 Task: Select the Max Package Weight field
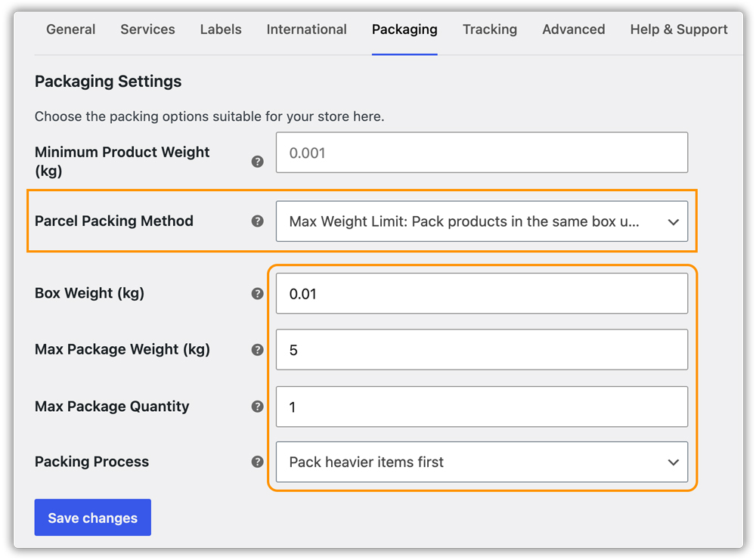pyautogui.click(x=482, y=350)
